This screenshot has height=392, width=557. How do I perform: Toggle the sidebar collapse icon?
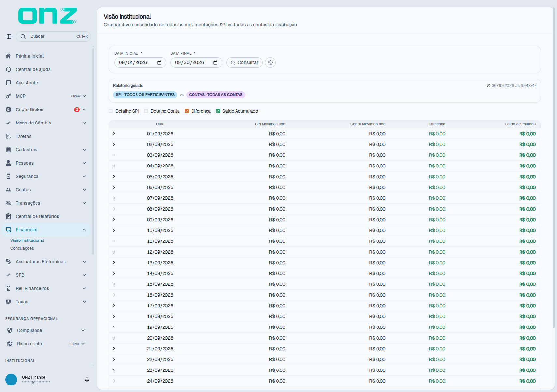pyautogui.click(x=9, y=36)
